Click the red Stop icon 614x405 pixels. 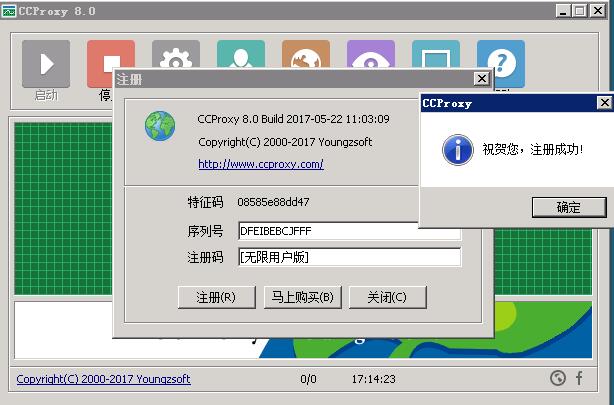111,54
